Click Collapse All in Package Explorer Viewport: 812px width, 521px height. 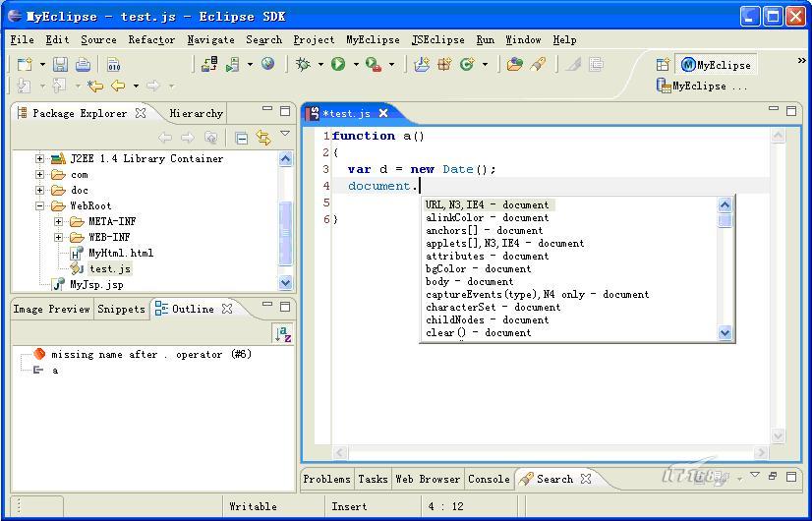(242, 138)
